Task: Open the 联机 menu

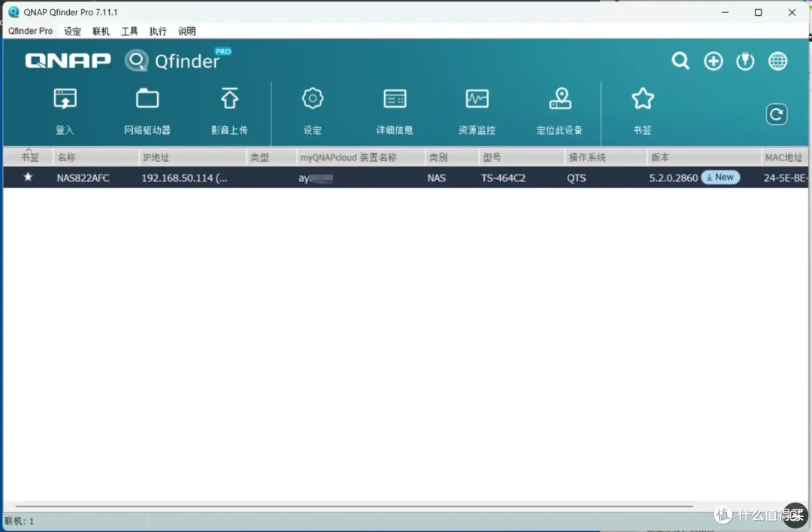Action: point(101,31)
